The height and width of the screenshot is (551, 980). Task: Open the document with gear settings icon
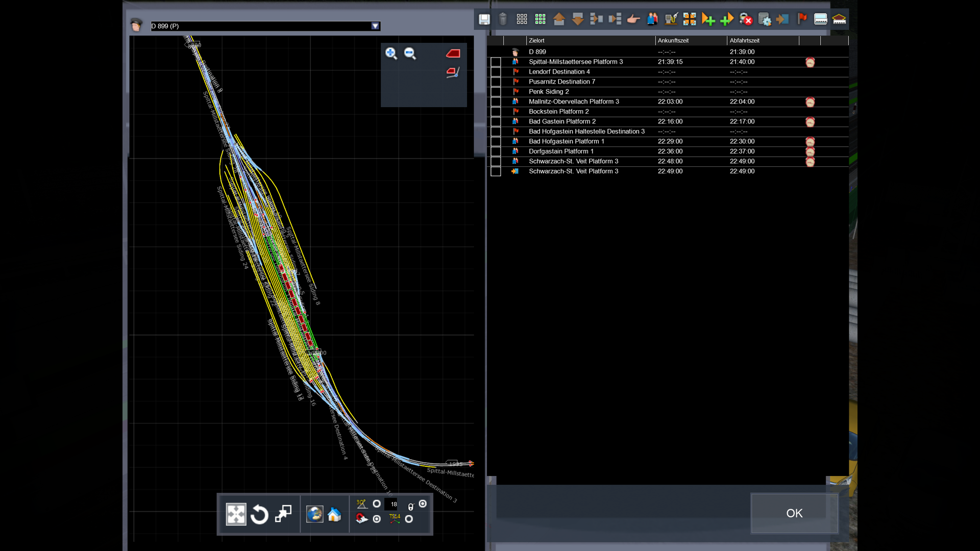pyautogui.click(x=765, y=19)
